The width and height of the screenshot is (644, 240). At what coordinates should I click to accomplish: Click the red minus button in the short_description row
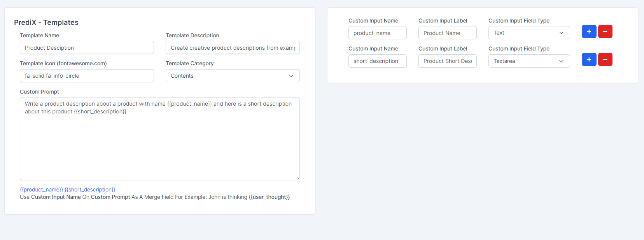[605, 59]
